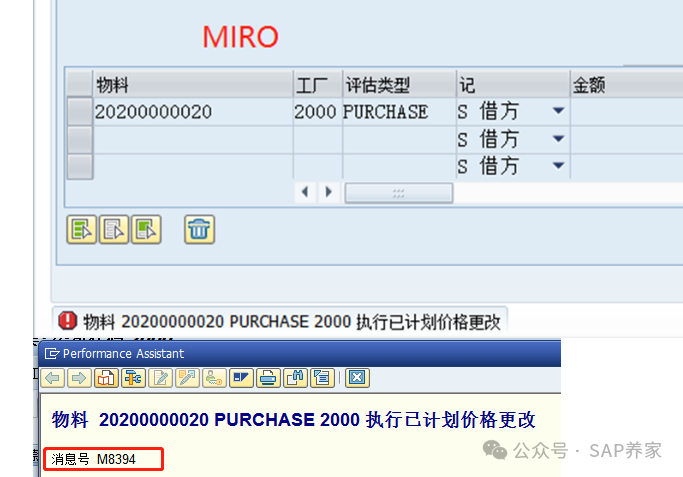Click the document list icon in toolbar
Viewport: 683px width, 477px height.
click(x=322, y=378)
